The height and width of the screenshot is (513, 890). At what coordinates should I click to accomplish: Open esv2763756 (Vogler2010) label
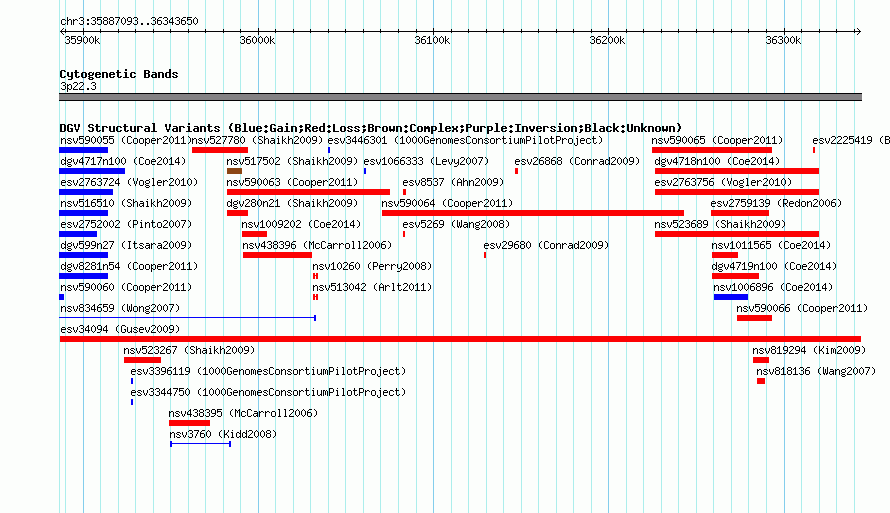(723, 182)
